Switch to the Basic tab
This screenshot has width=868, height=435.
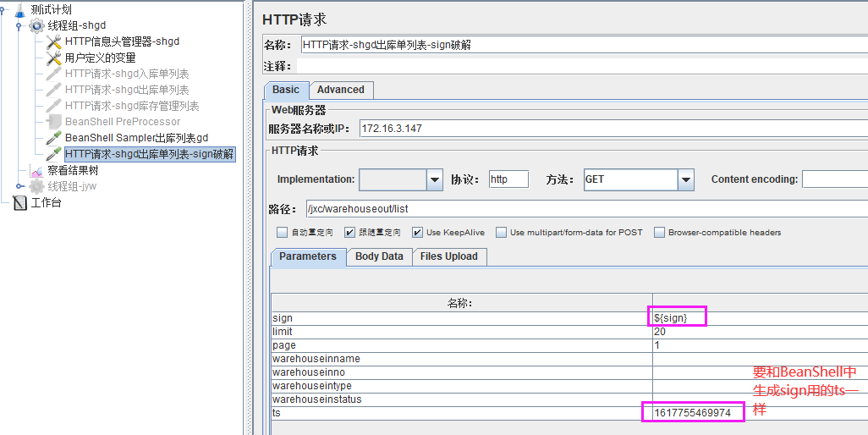click(286, 90)
